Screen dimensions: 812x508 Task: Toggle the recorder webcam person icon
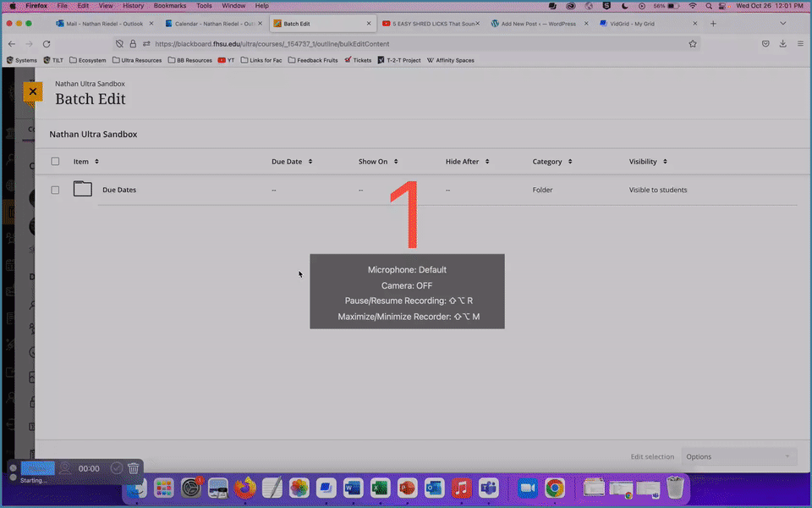pos(65,468)
